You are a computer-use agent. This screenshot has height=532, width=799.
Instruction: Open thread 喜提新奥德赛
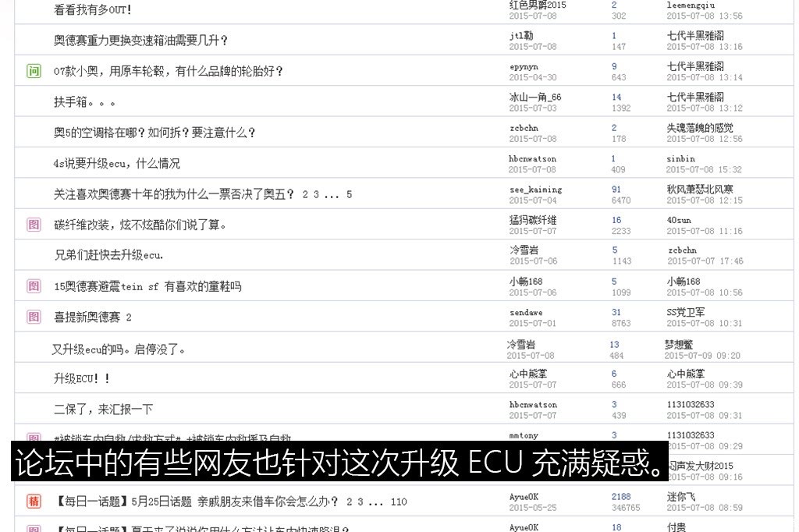(x=87, y=317)
